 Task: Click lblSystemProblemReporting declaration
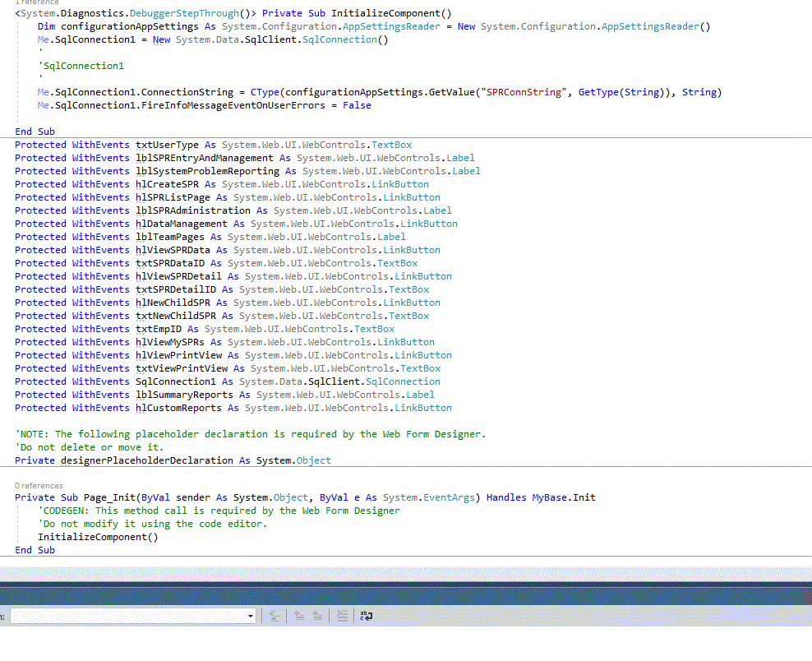[x=207, y=171]
